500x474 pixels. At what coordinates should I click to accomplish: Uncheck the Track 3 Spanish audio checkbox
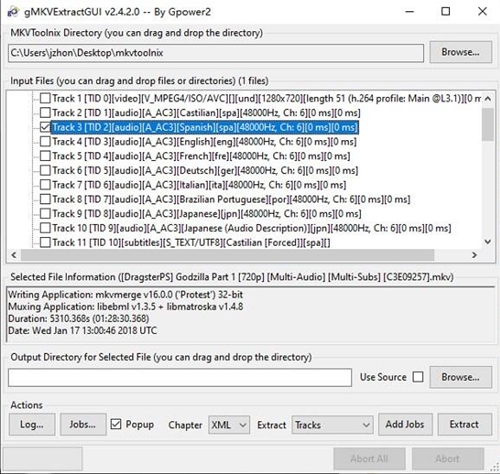tap(45, 127)
